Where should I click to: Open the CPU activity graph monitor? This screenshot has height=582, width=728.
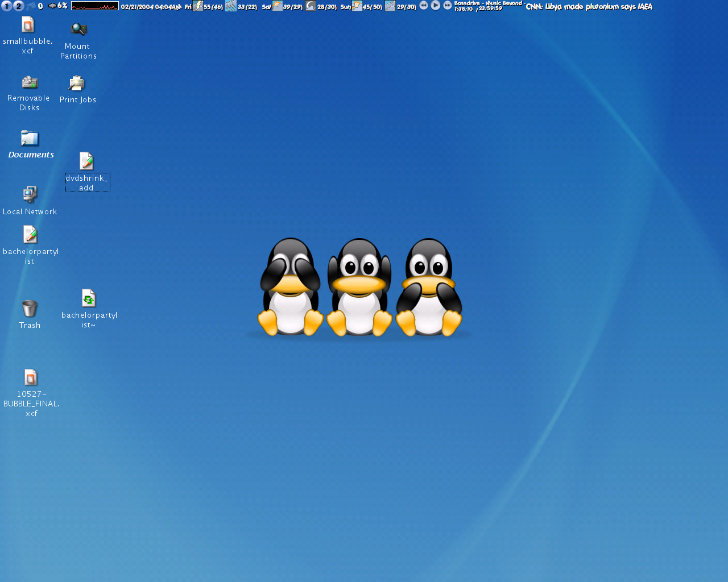click(x=95, y=6)
